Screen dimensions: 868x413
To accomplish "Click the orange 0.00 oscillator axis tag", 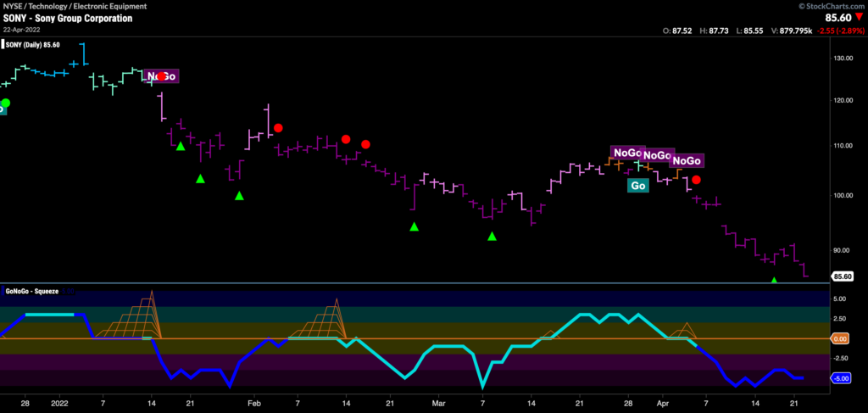I will (x=842, y=338).
